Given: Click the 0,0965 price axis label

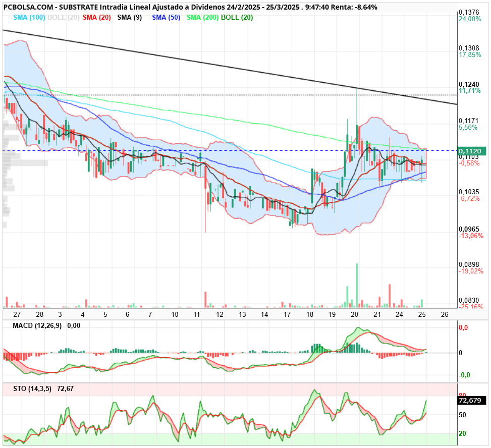Looking at the screenshot, I should point(469,230).
